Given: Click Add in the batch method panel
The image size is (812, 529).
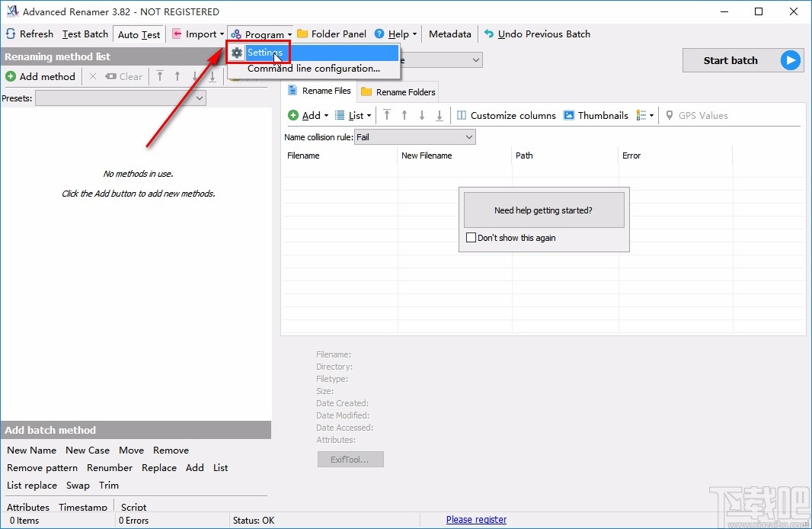Looking at the screenshot, I should (195, 468).
